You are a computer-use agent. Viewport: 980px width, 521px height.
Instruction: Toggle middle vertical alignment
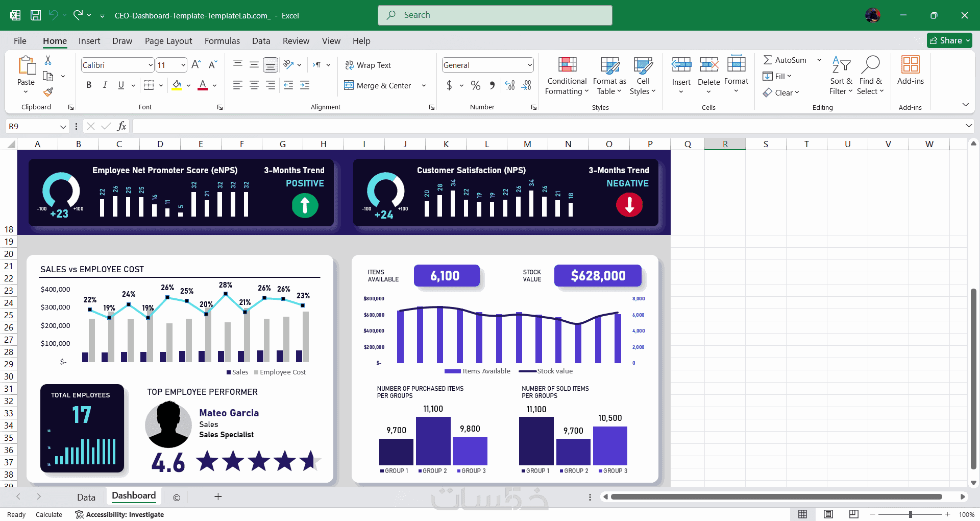point(254,64)
